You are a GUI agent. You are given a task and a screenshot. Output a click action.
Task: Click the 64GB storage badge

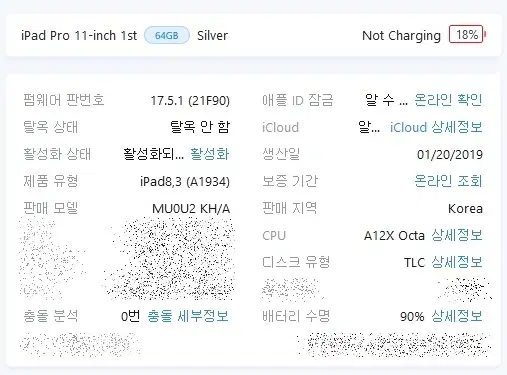[167, 35]
